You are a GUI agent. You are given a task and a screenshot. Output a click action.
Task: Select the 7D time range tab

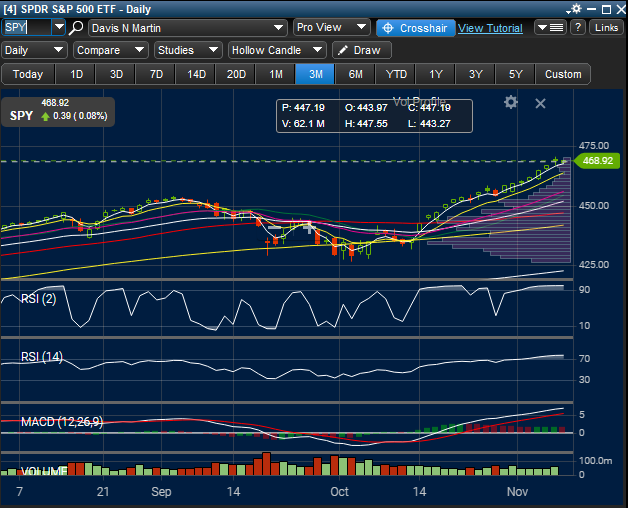[156, 74]
